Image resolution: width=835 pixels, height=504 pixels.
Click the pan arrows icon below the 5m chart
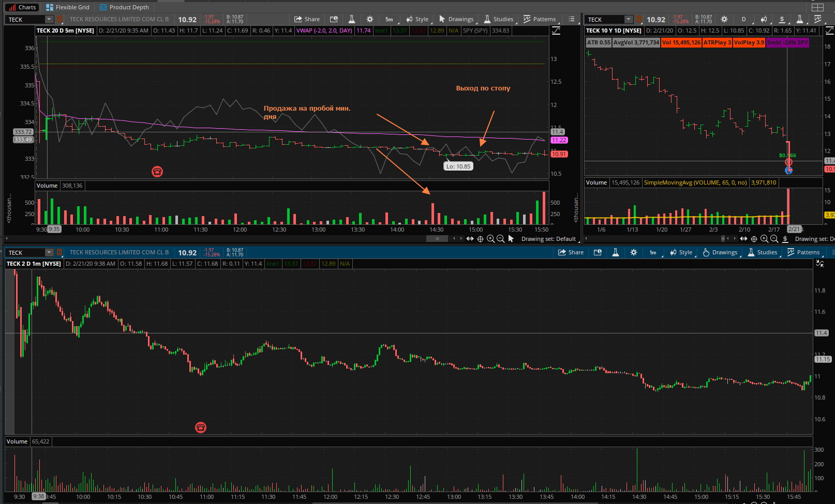tap(470, 239)
